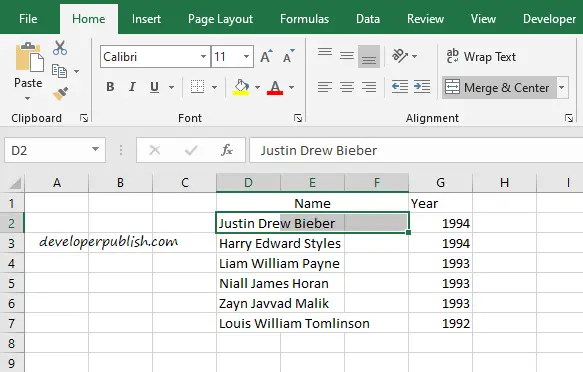The image size is (583, 372).
Task: Select the Format Painter brush icon
Action: [60, 94]
